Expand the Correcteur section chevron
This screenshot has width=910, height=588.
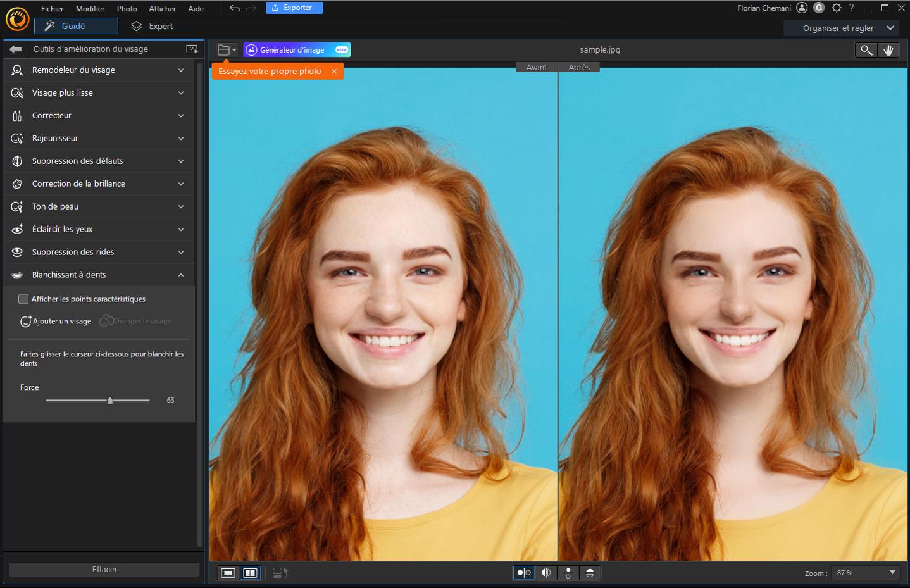pos(181,116)
